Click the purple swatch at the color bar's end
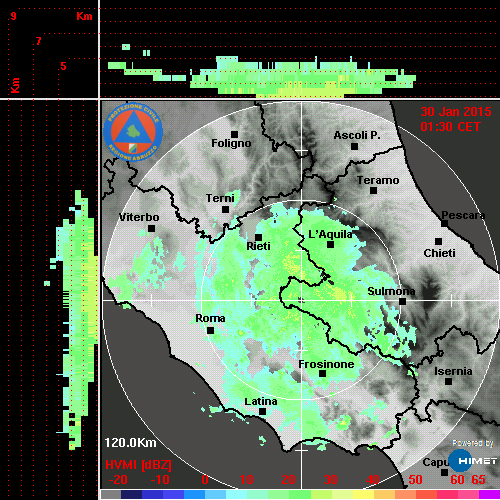 tap(489, 494)
